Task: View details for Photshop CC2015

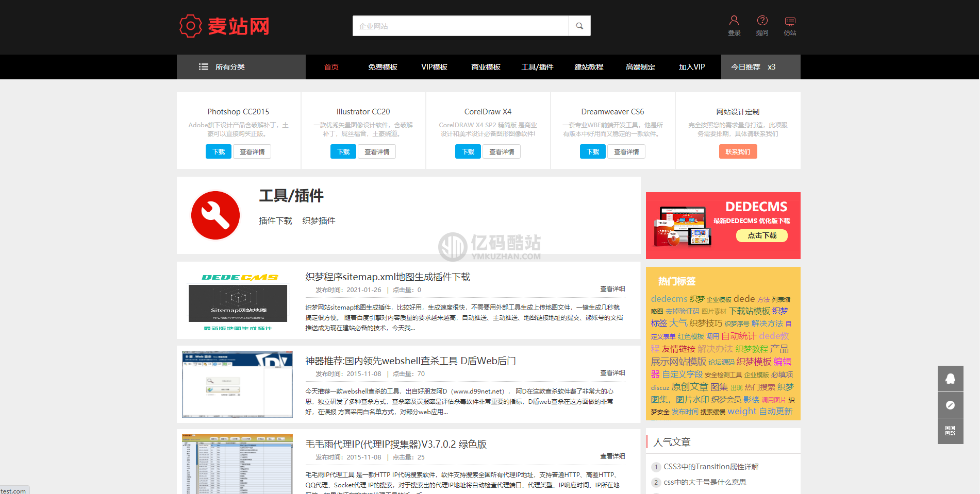Action: click(252, 151)
